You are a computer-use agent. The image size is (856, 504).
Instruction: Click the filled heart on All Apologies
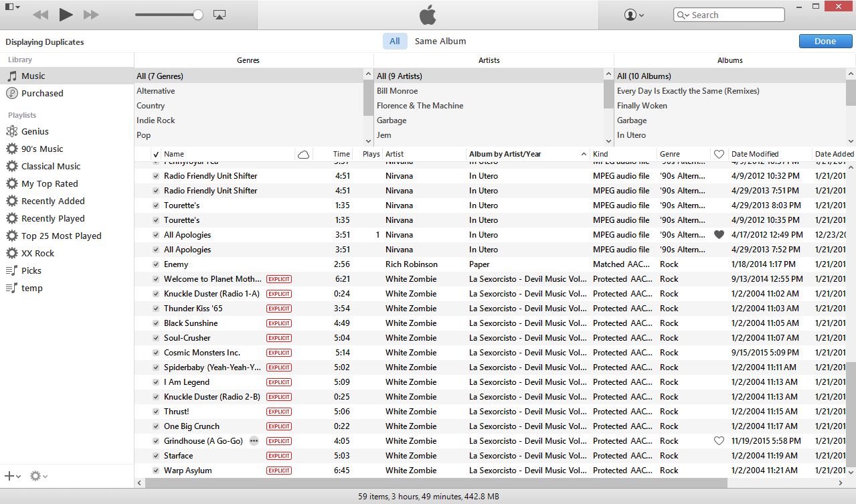pyautogui.click(x=719, y=235)
